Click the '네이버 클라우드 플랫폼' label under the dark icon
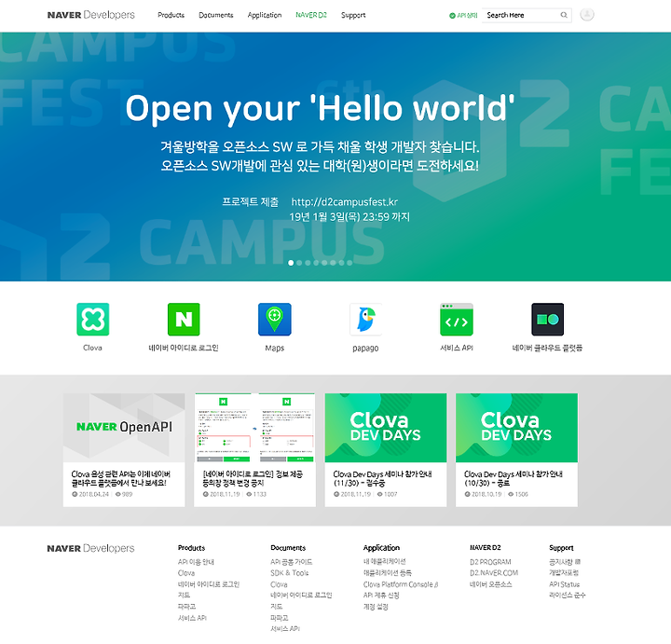This screenshot has height=644, width=671. coord(547,348)
